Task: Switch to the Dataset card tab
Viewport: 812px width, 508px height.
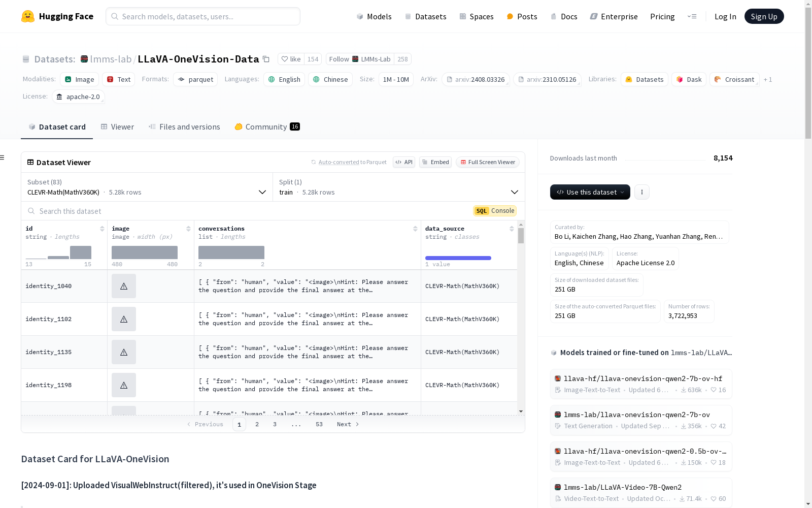Action: (x=57, y=127)
